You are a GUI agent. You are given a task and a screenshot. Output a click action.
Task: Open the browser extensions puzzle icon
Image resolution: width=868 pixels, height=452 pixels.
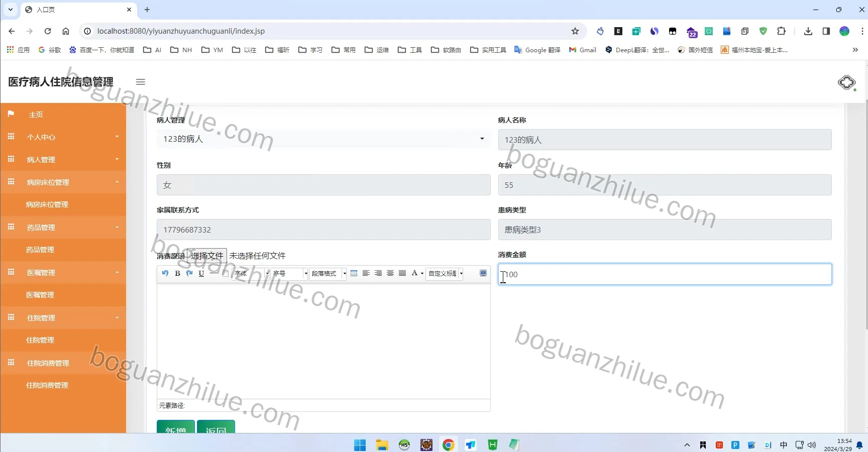pos(781,31)
